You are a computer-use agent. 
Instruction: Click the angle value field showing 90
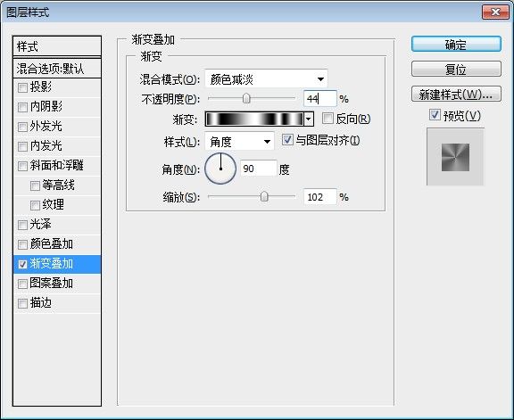[259, 169]
